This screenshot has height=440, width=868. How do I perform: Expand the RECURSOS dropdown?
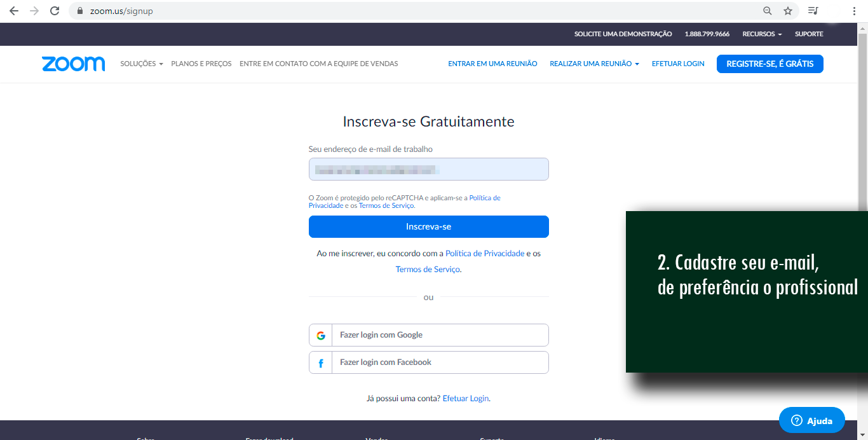(762, 34)
